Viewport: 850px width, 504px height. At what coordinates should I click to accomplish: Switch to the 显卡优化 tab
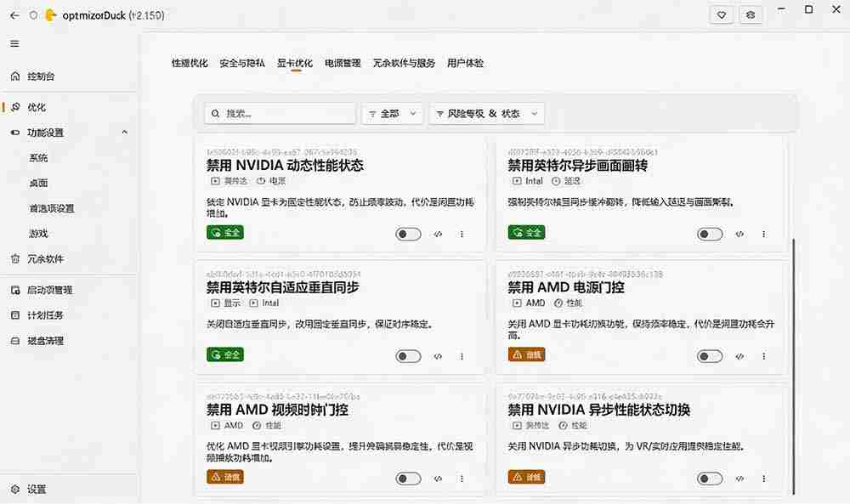[295, 63]
